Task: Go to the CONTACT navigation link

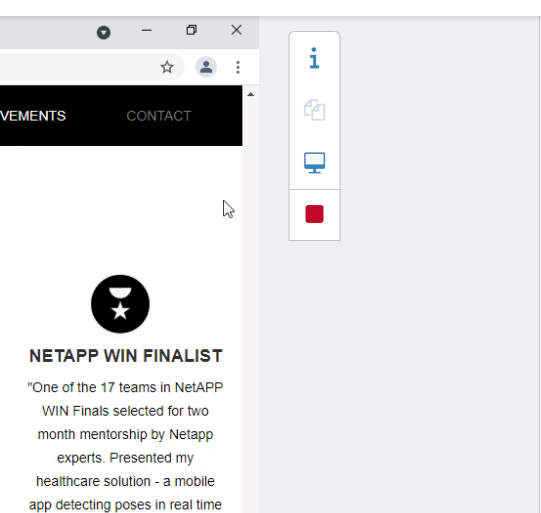Action: click(158, 116)
